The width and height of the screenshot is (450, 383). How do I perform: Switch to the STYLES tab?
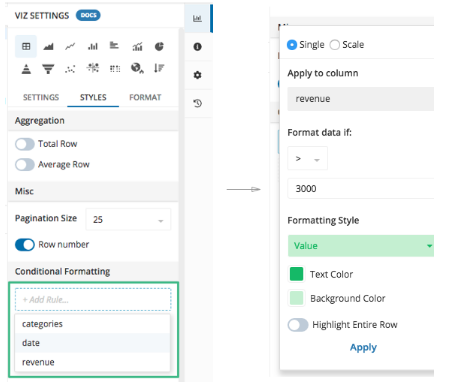point(93,97)
